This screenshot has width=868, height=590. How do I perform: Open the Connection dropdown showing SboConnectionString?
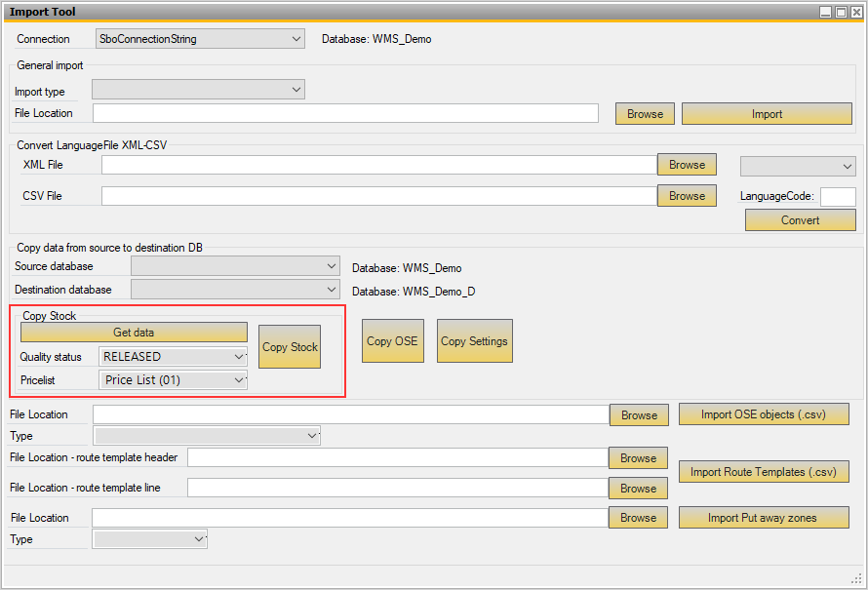[x=200, y=39]
